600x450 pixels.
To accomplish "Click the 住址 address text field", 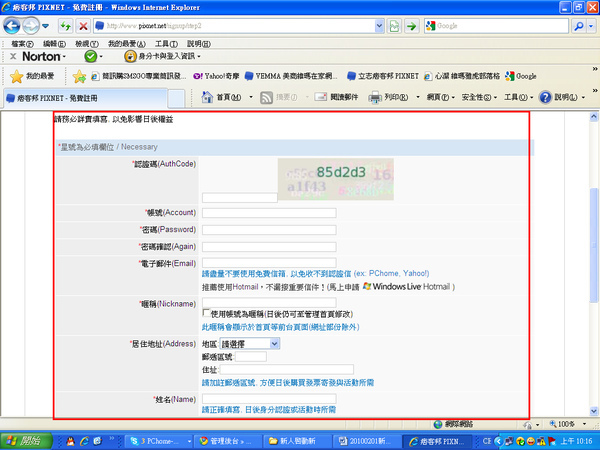I will click(287, 369).
